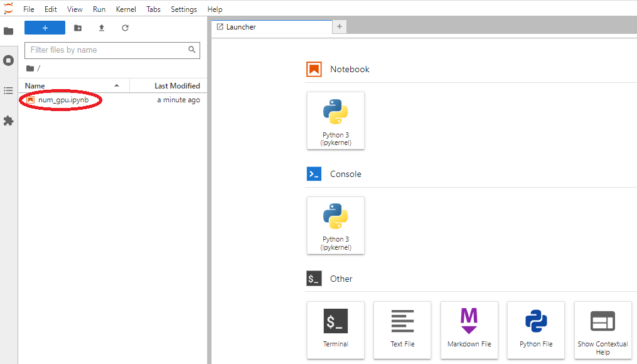Viewport: 637px width, 364px height.
Task: Open the Table of Contents sidebar
Action: (x=8, y=90)
